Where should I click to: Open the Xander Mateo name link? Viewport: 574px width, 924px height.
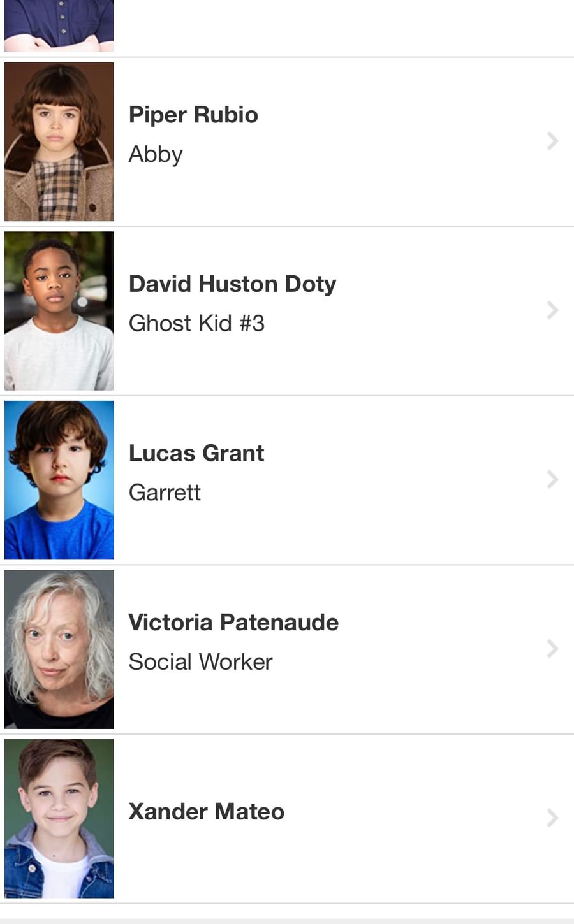pos(207,811)
